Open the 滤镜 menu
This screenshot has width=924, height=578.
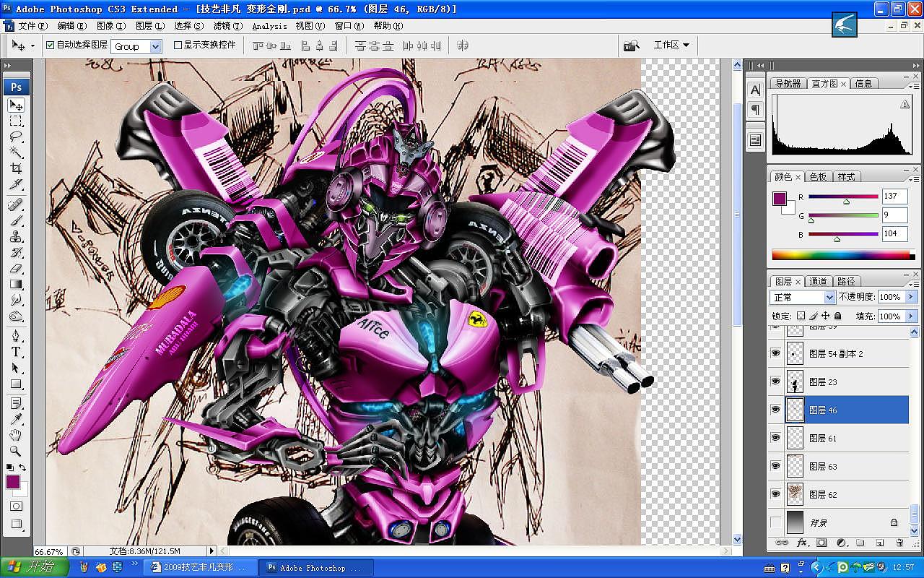(x=228, y=25)
